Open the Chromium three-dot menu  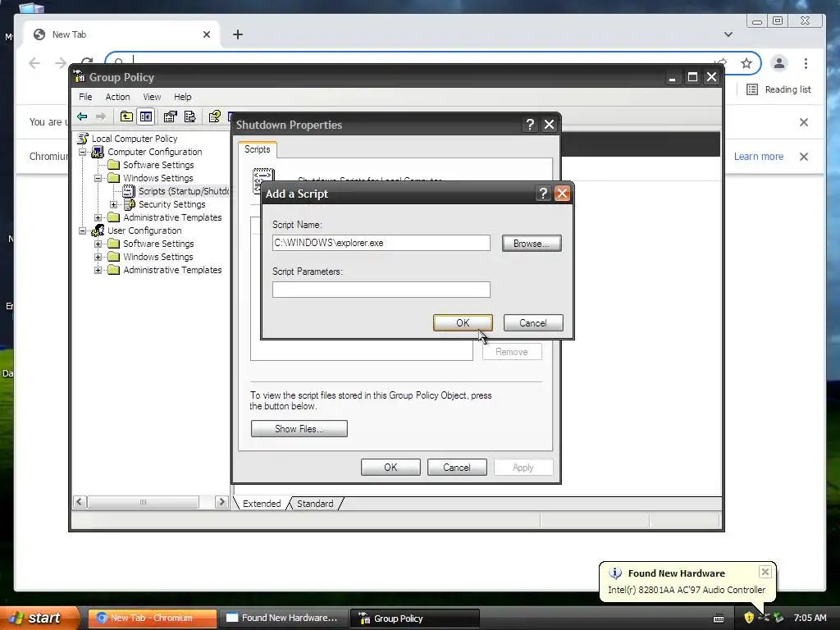coord(806,63)
